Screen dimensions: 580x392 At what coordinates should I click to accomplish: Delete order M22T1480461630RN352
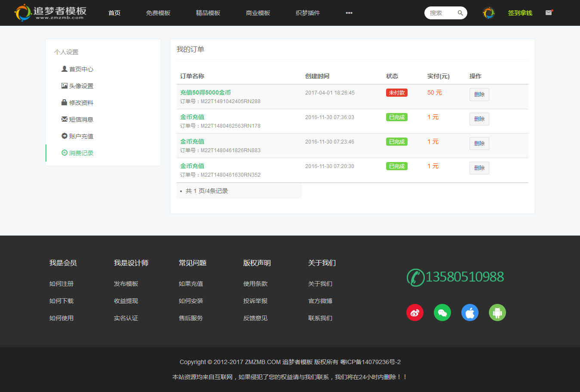tap(479, 168)
